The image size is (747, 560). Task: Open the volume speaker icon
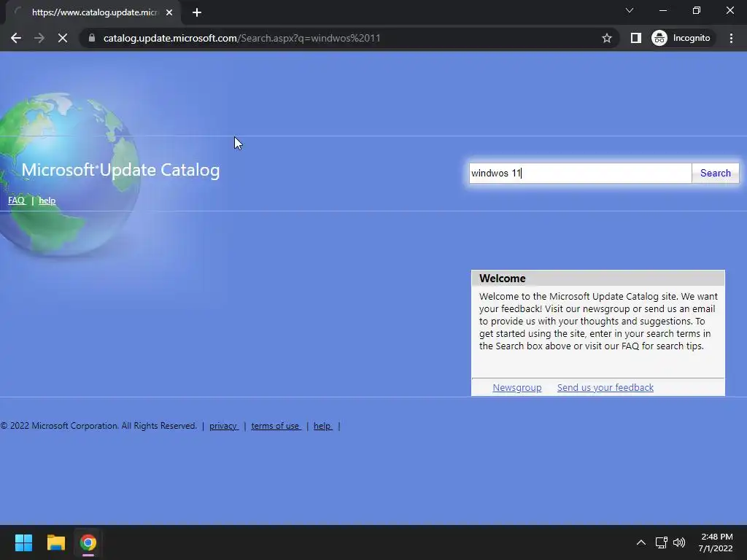(x=679, y=542)
